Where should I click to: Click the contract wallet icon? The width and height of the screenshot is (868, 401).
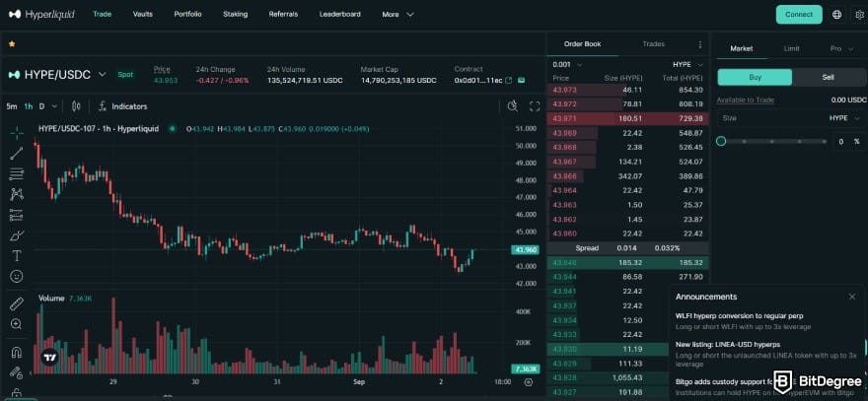pos(521,81)
